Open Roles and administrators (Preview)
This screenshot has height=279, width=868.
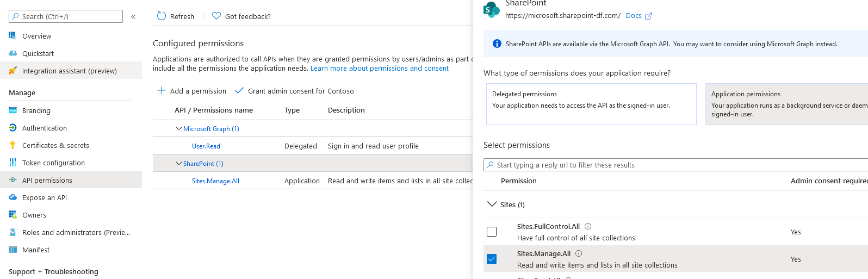(x=76, y=232)
